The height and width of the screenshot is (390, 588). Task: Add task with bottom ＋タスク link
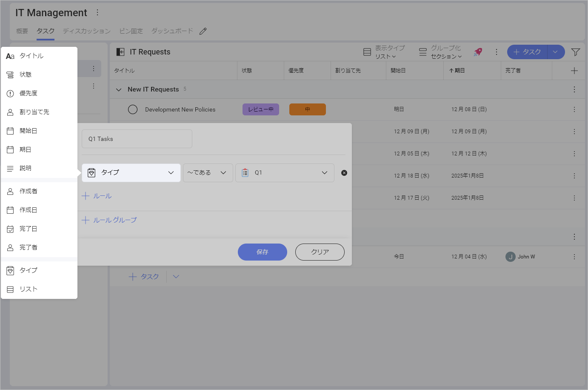144,277
